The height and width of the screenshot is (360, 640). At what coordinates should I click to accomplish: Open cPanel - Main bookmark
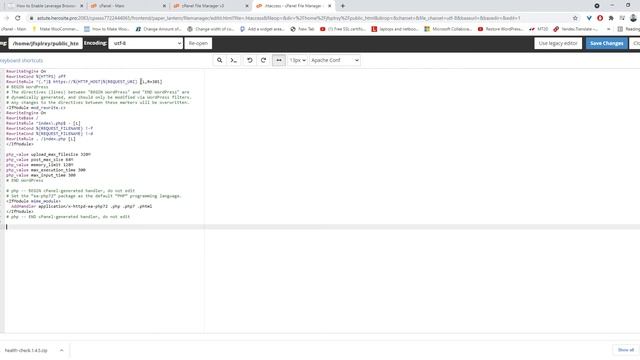[x=13, y=29]
